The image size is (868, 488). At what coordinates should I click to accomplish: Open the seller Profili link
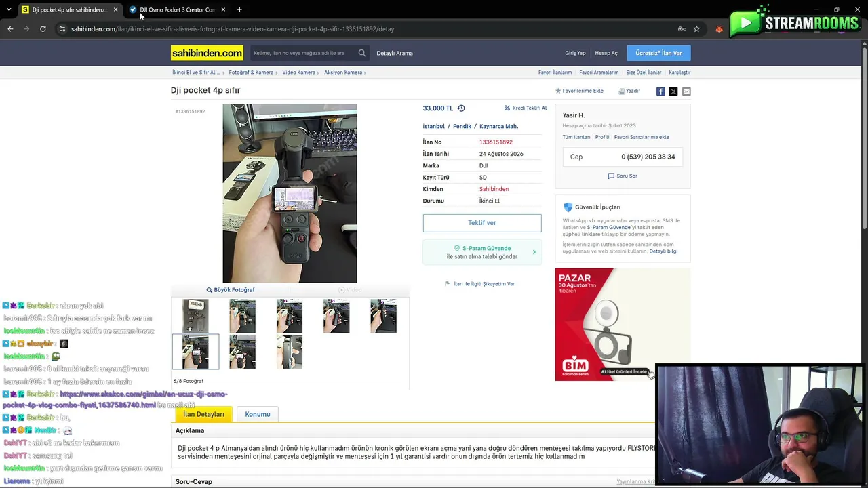pos(602,137)
